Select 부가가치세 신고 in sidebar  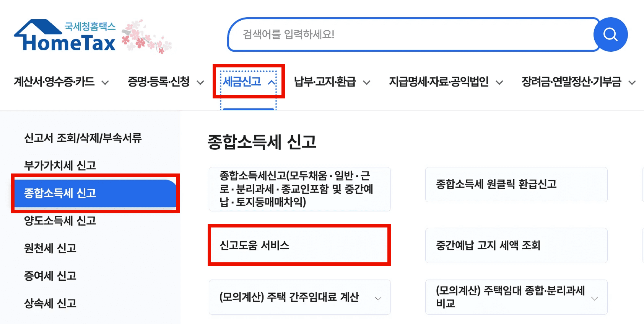60,165
